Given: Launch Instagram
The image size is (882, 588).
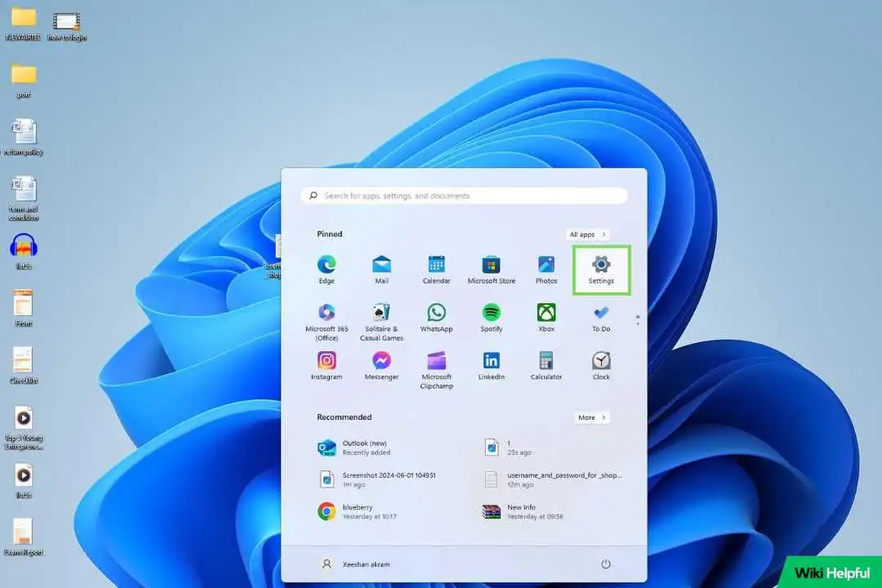Looking at the screenshot, I should (x=327, y=366).
